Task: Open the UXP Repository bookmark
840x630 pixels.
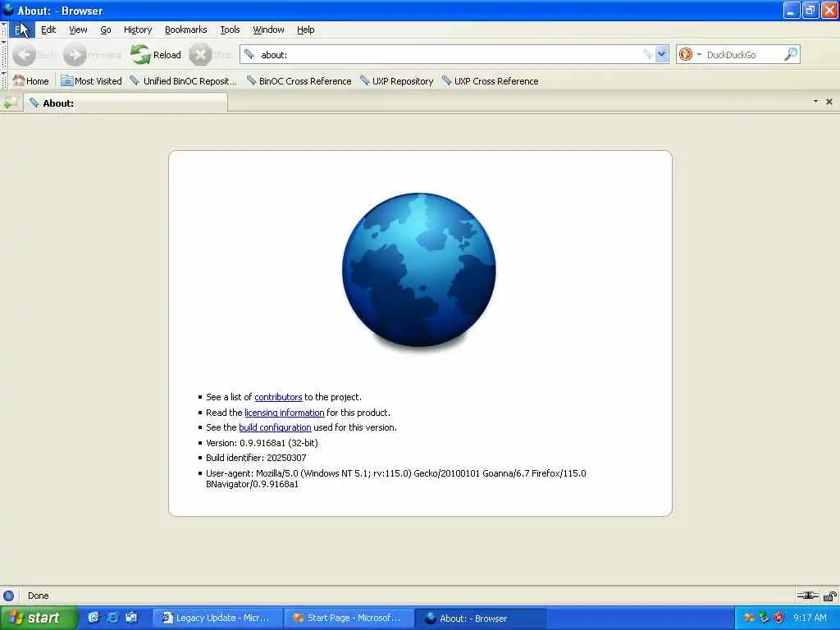Action: point(396,81)
